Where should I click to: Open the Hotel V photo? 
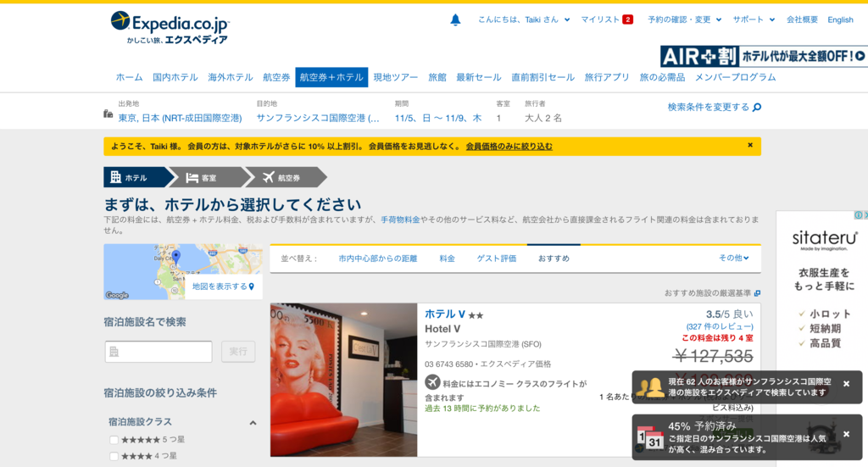(x=344, y=380)
